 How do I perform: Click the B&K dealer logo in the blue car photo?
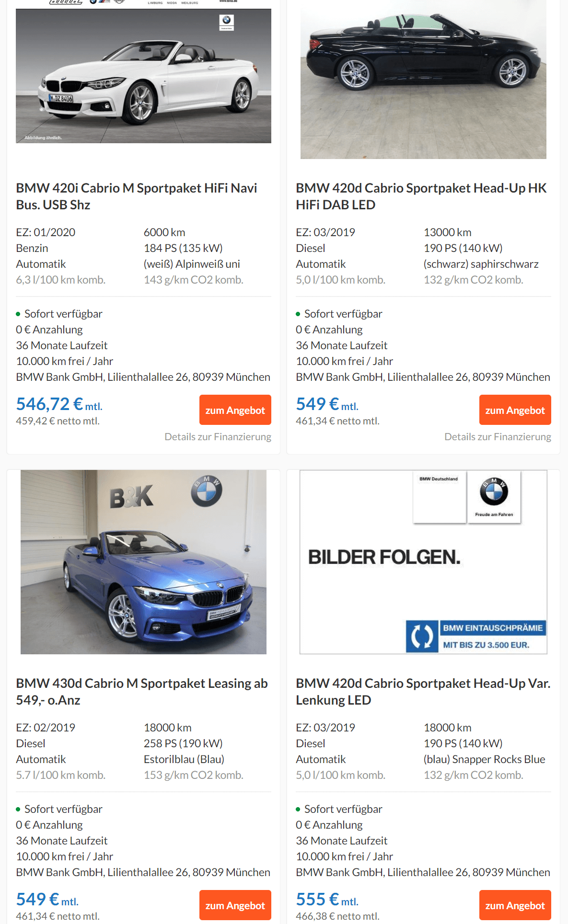(x=131, y=497)
